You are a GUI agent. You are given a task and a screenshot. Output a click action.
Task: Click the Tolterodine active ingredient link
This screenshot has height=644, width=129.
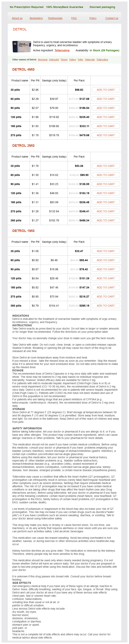coord(62,51)
